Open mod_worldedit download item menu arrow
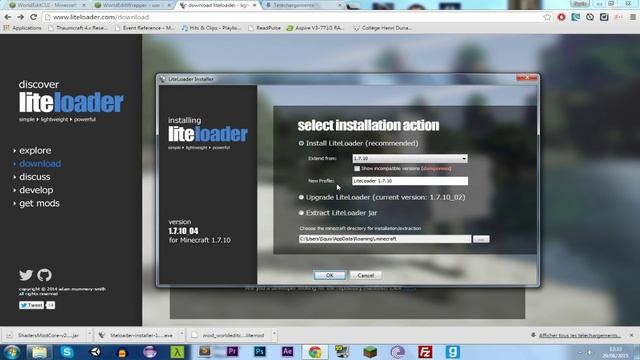The image size is (640, 360). click(x=274, y=334)
